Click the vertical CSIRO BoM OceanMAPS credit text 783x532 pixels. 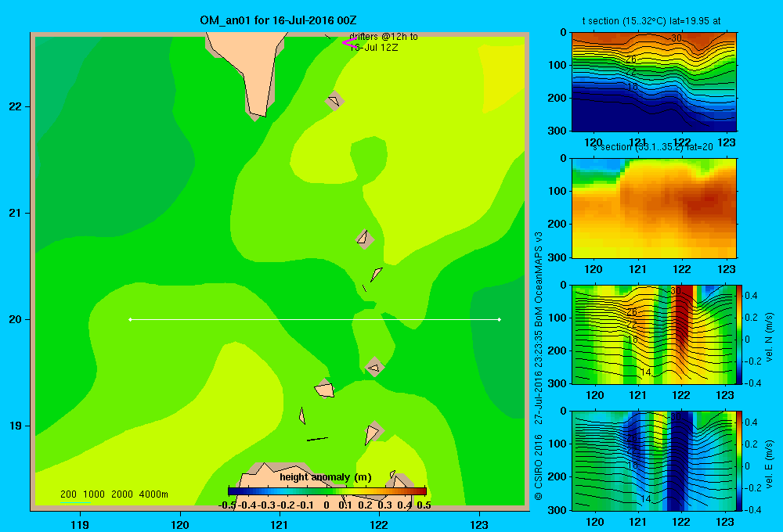(539, 365)
